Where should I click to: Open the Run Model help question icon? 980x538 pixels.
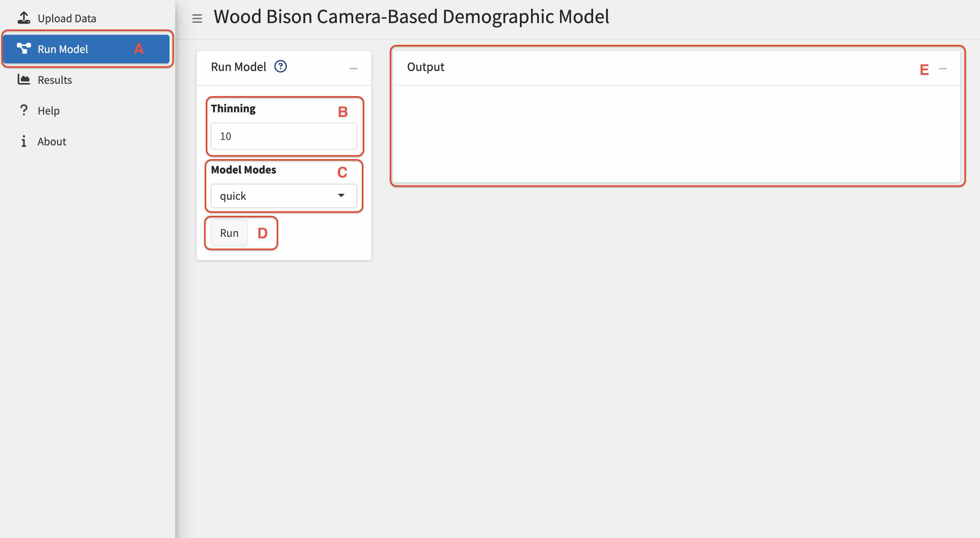pyautogui.click(x=280, y=67)
